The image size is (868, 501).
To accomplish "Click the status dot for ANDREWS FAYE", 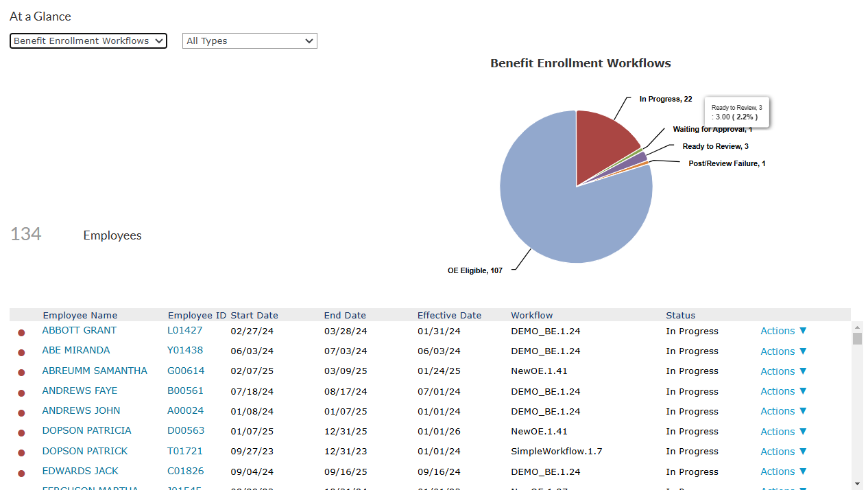I will tap(21, 393).
